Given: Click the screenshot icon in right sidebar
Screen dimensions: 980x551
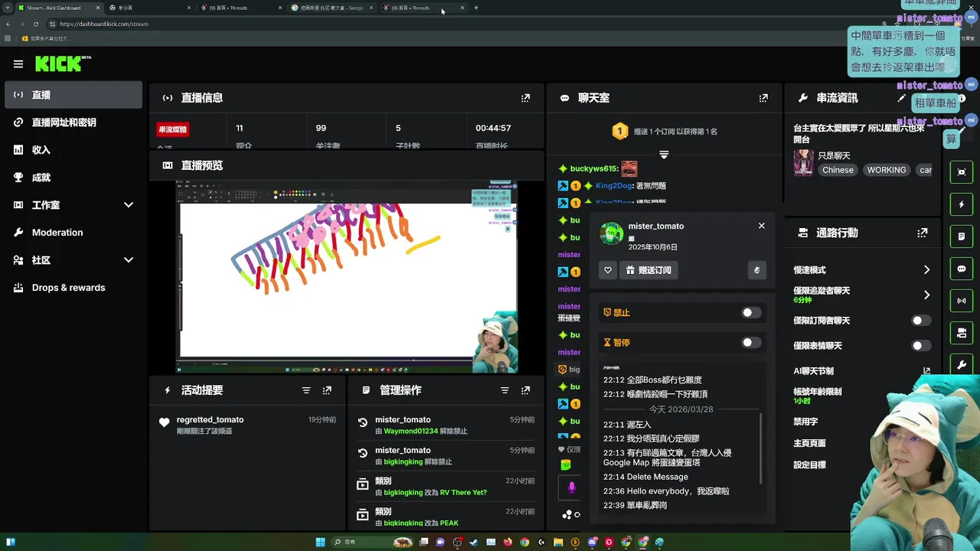Looking at the screenshot, I should (x=962, y=172).
